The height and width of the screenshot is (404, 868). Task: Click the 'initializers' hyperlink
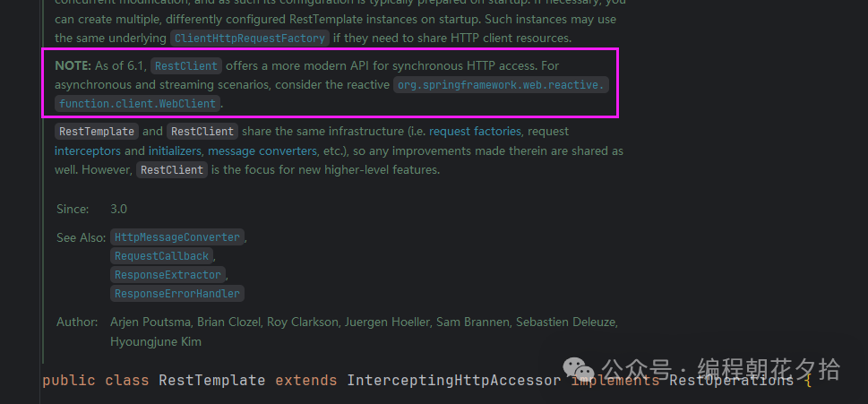[x=175, y=150]
